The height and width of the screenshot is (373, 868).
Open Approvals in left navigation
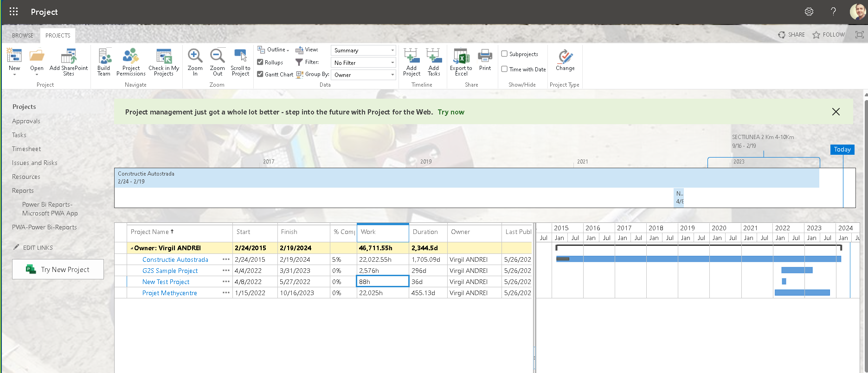tap(26, 121)
